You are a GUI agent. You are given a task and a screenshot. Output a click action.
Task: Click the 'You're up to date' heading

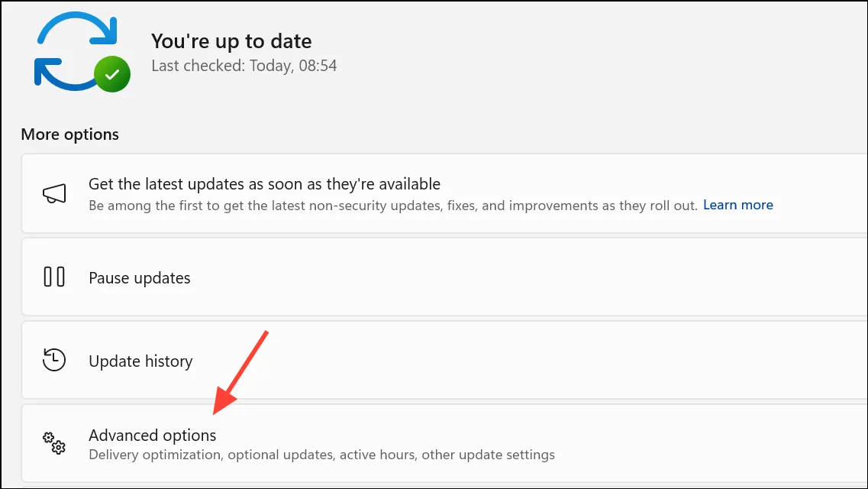(x=231, y=41)
